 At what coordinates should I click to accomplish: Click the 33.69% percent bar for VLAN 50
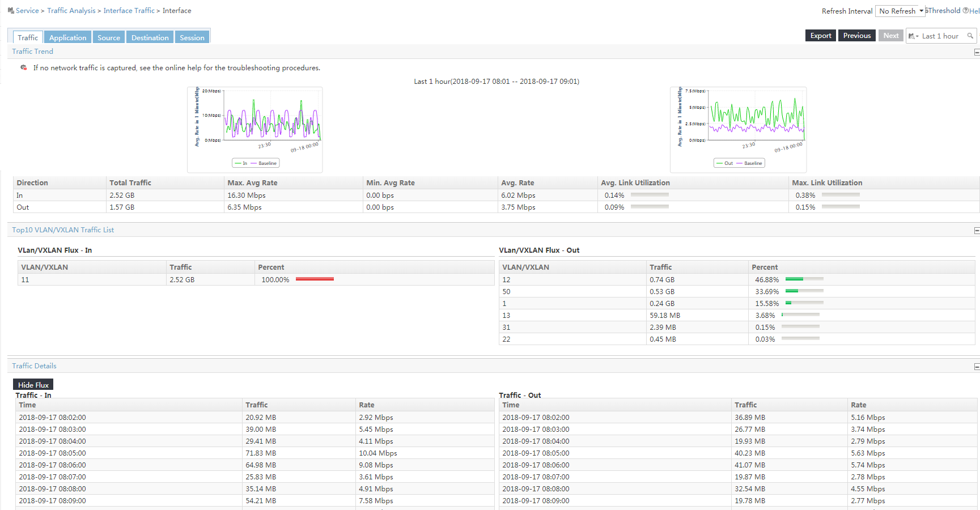click(804, 291)
